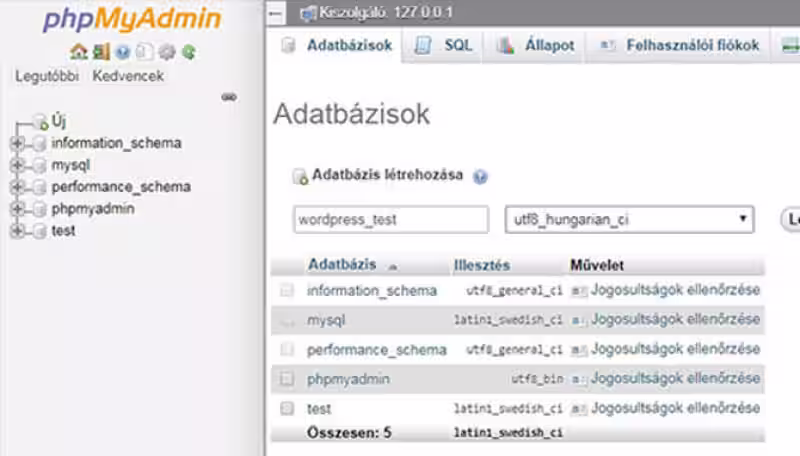Click the phpMyAdmin logo
Viewport: 800px width, 456px height.
click(132, 18)
